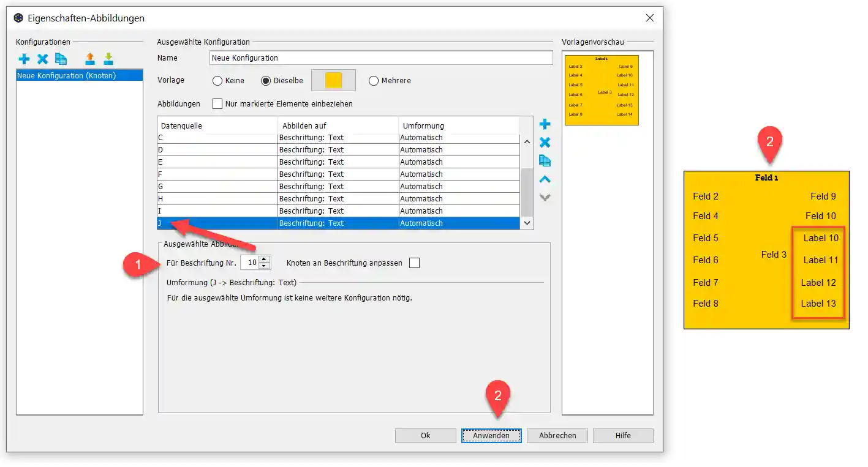Screen dimensions: 868x467
Task: Select the Dieselbe template radio button
Action: click(266, 81)
